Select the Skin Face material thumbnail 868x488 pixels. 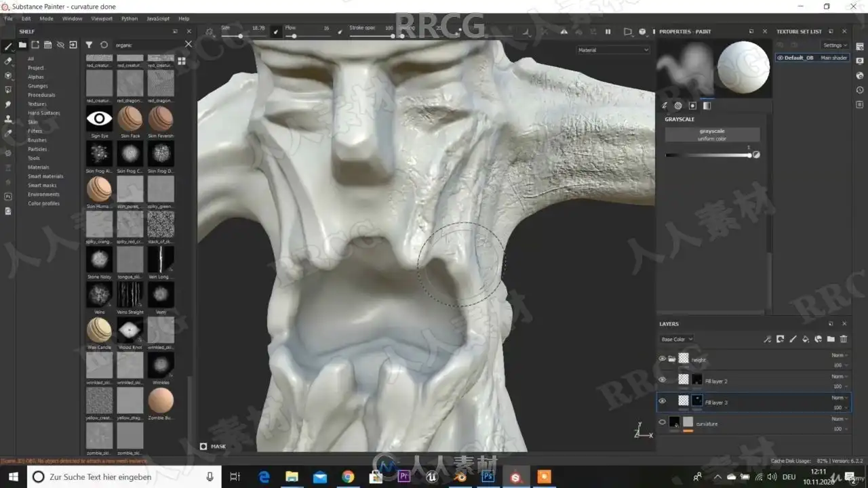(130, 119)
